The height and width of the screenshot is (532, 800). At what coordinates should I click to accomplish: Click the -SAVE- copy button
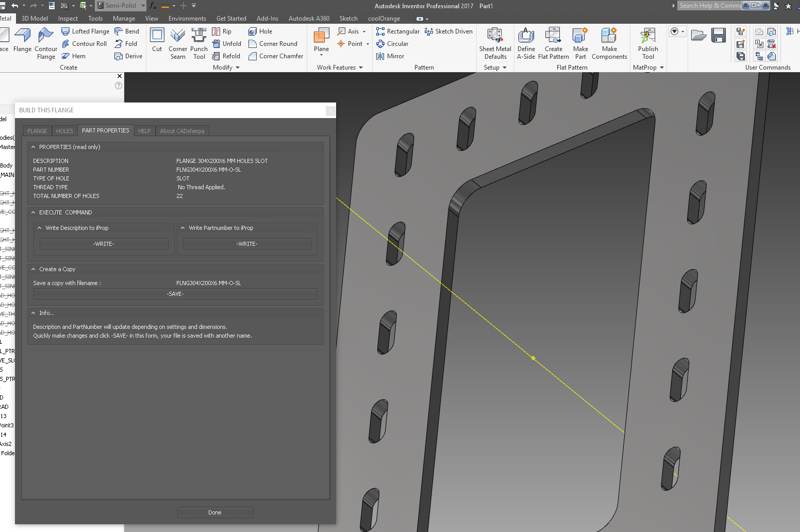coord(175,294)
